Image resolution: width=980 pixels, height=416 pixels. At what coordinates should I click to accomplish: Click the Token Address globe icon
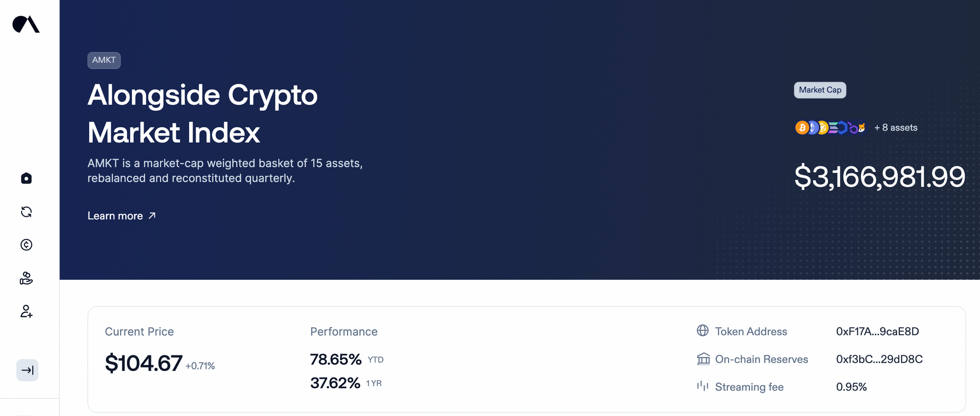(703, 331)
